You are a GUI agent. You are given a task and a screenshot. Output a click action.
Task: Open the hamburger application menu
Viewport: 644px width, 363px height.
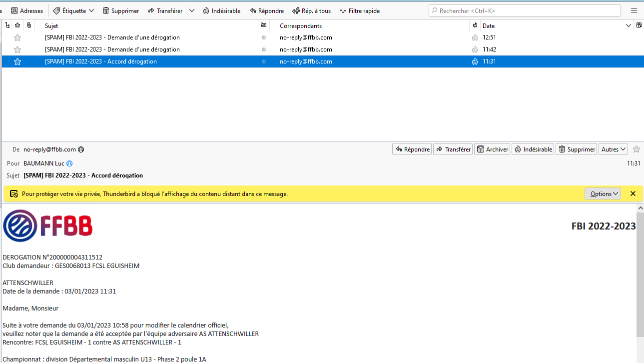click(634, 10)
